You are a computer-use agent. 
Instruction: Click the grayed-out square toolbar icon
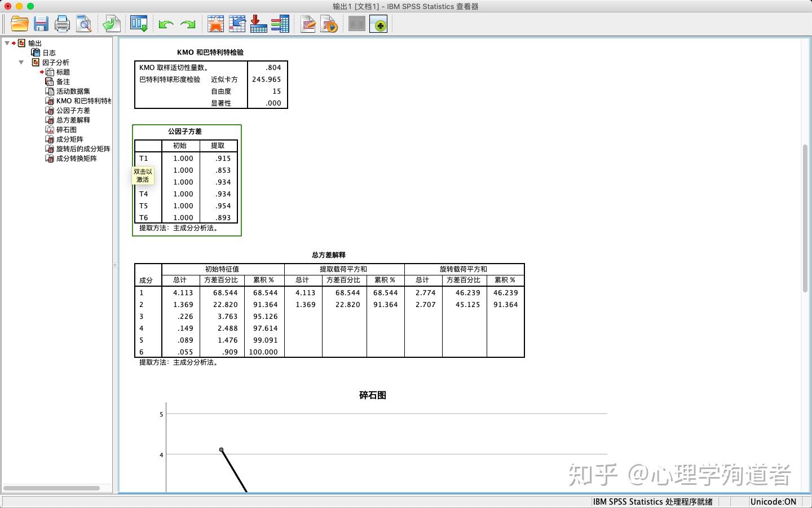pos(357,24)
